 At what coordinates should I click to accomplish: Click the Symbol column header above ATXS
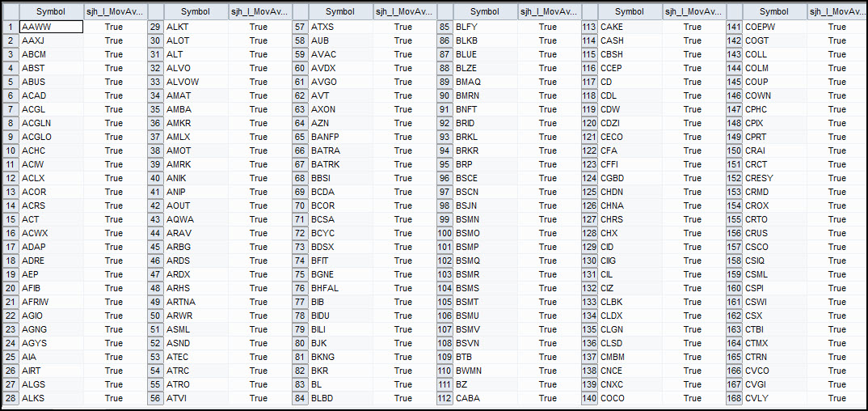340,11
